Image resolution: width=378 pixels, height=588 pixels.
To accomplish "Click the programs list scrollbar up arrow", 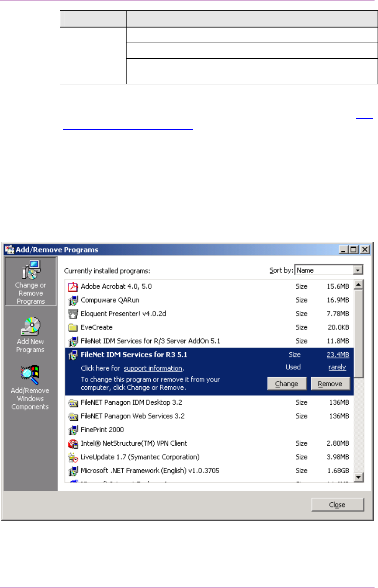I will pos(359,285).
